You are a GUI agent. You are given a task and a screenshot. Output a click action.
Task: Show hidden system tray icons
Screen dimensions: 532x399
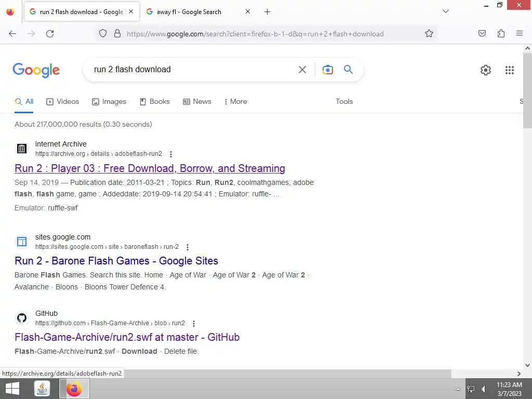[458, 389]
